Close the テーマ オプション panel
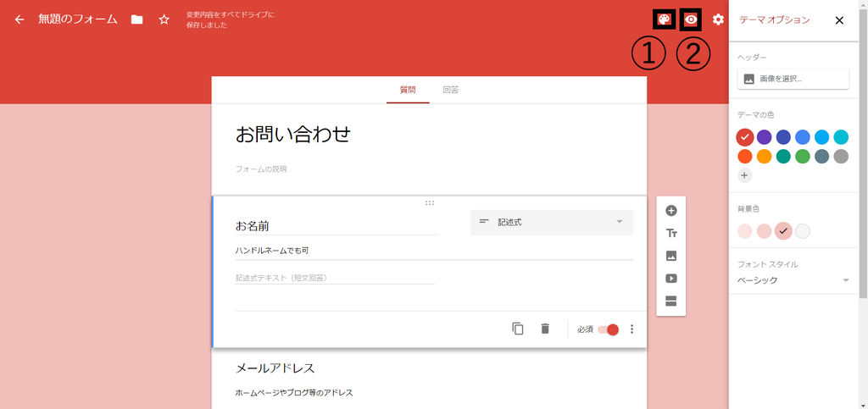The image size is (868, 409). coord(839,20)
